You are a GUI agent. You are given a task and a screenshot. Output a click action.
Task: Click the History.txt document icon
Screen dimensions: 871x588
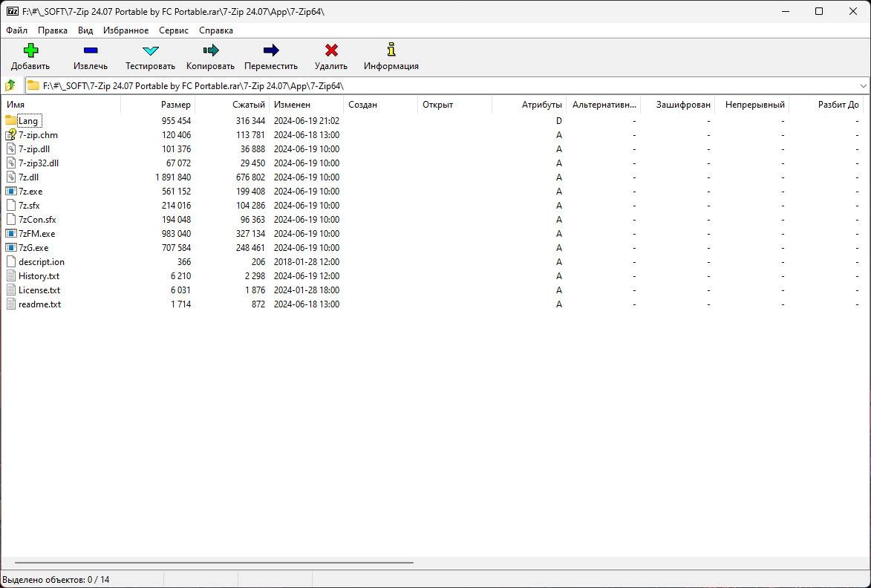coord(10,276)
